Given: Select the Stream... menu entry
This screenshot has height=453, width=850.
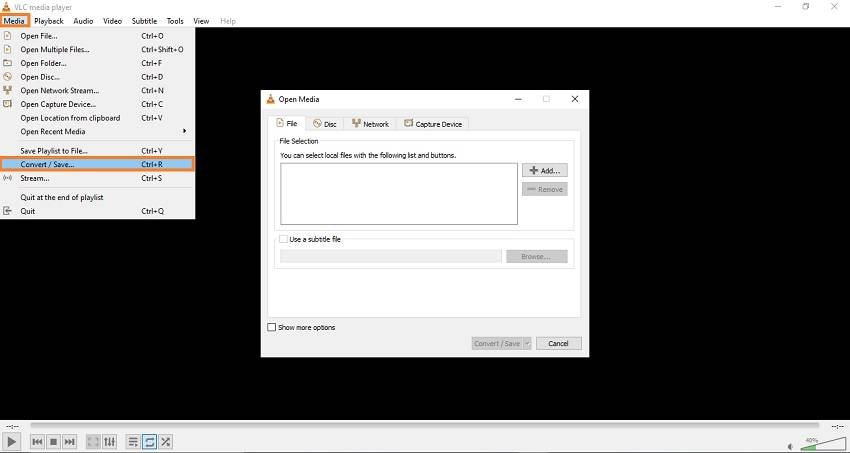Looking at the screenshot, I should [x=97, y=178].
